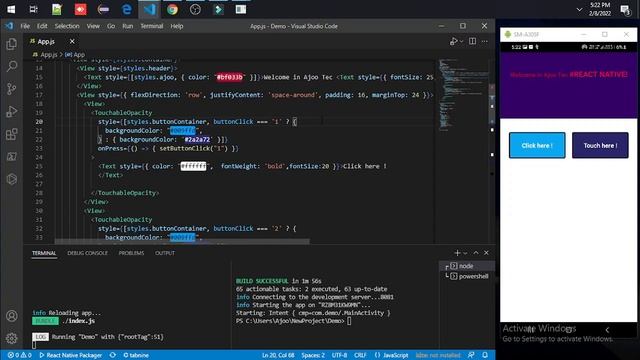Click the feedback icon in status bar
The height and width of the screenshot is (360, 640).
tap(471, 355)
